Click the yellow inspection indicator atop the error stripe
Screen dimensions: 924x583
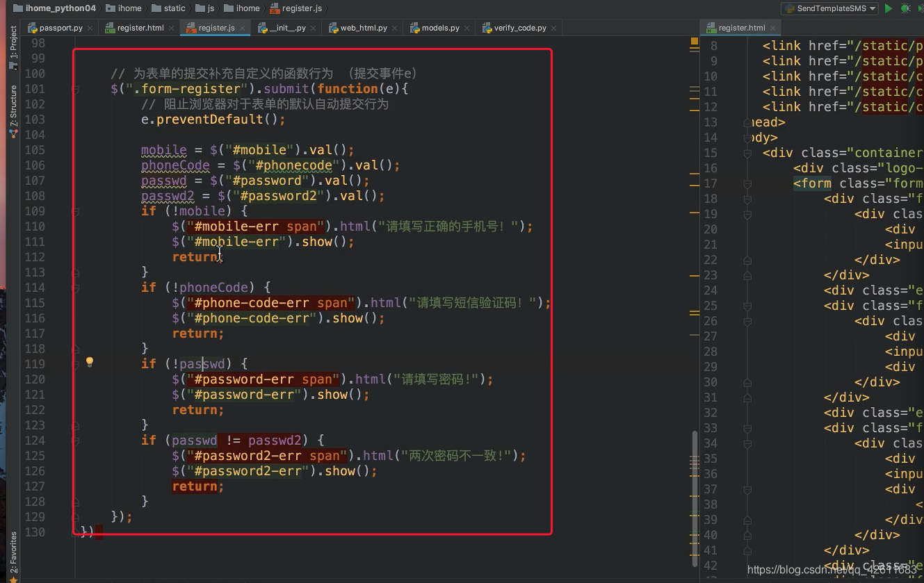pos(694,42)
